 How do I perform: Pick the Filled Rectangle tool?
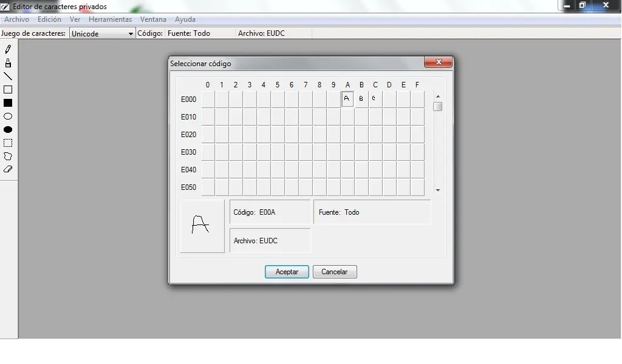8,103
